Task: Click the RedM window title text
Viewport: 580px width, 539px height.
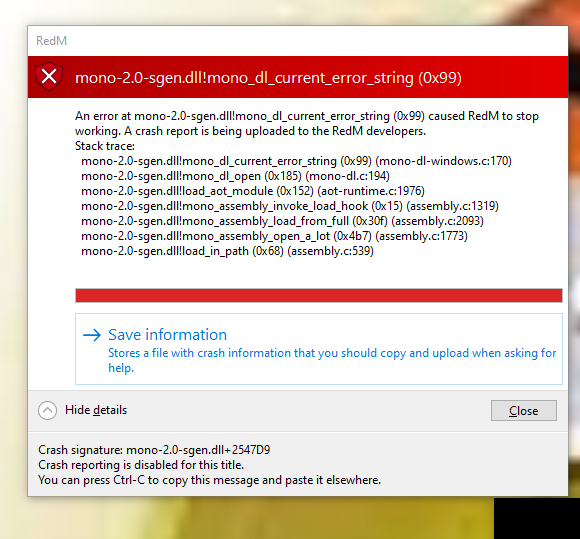Action: click(51, 41)
